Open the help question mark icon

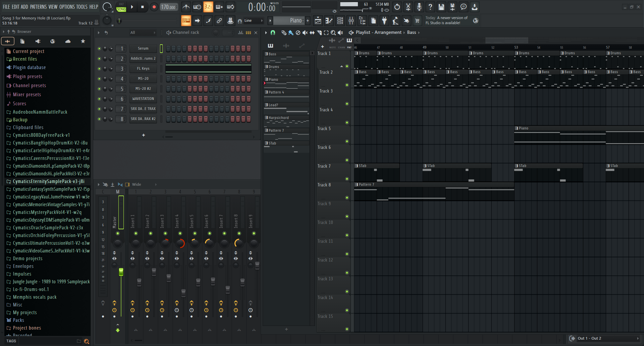click(x=430, y=7)
